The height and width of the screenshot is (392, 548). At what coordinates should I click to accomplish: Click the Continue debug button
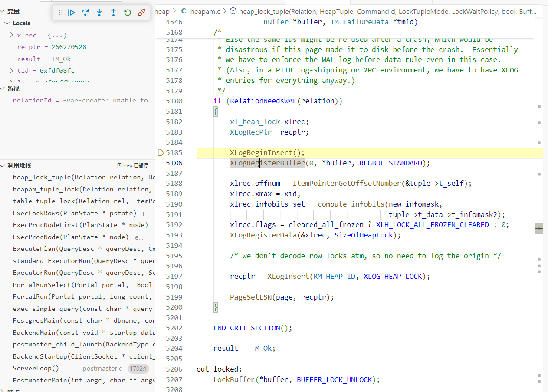click(72, 13)
